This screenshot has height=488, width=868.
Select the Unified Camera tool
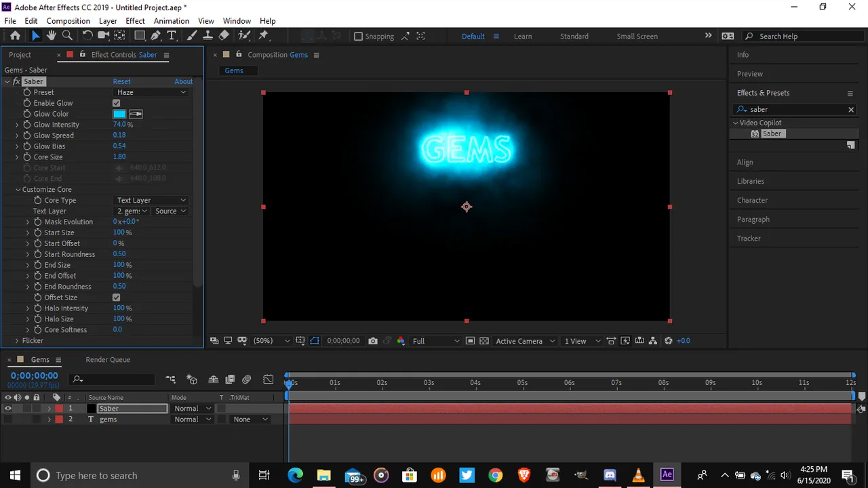(x=104, y=36)
